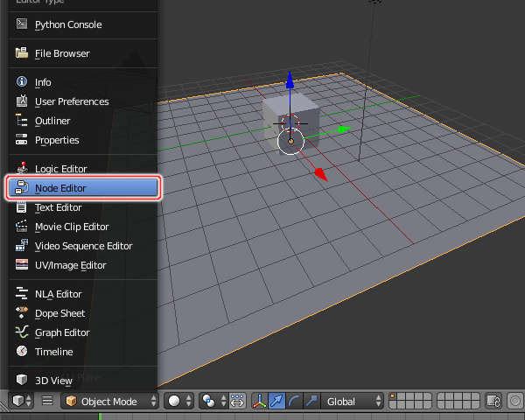Screen dimensions: 525x420
Task: Expand the Global transform orientation dropdown
Action: (352, 402)
